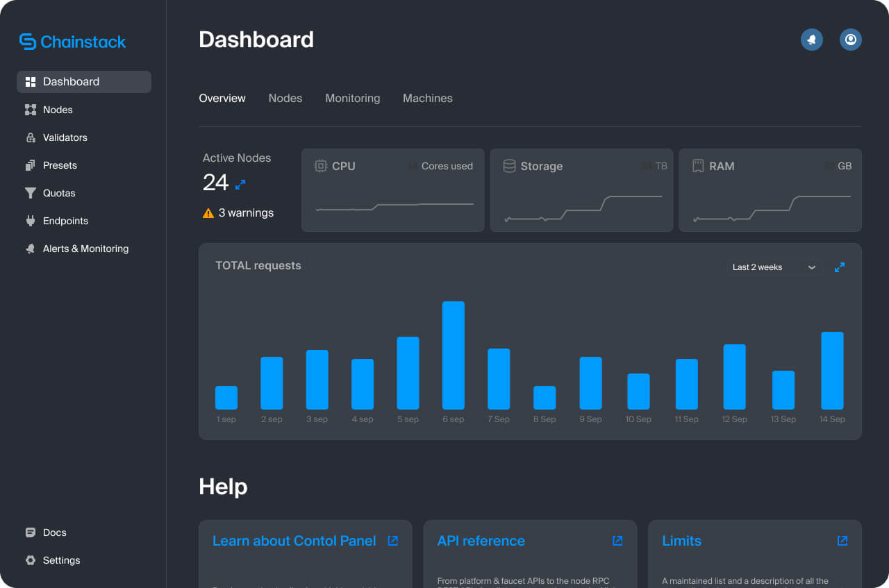Screen dimensions: 889x588
Task: Click the RAM memory icon
Action: (x=698, y=166)
